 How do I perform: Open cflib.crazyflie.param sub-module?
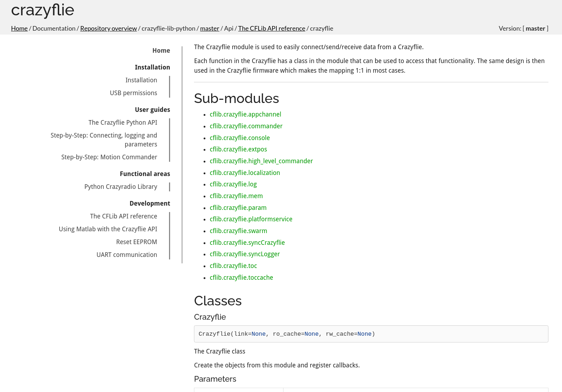238,208
